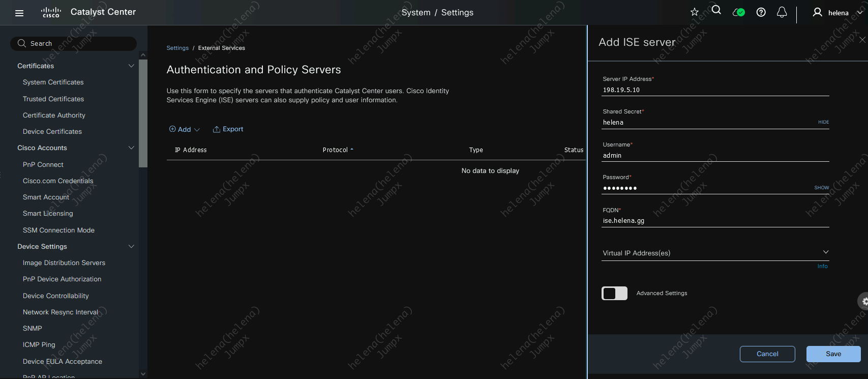868x379 pixels.
Task: Hide the Shared Secret value
Action: click(823, 122)
